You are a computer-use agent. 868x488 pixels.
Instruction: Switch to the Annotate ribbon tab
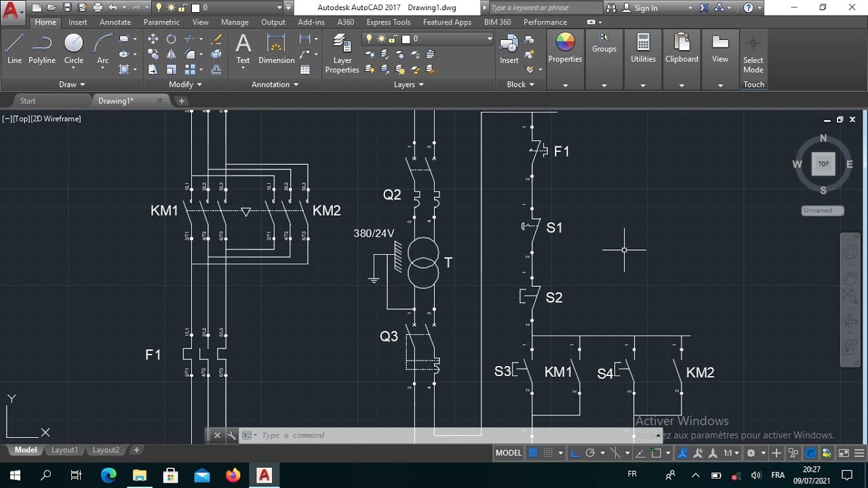115,22
